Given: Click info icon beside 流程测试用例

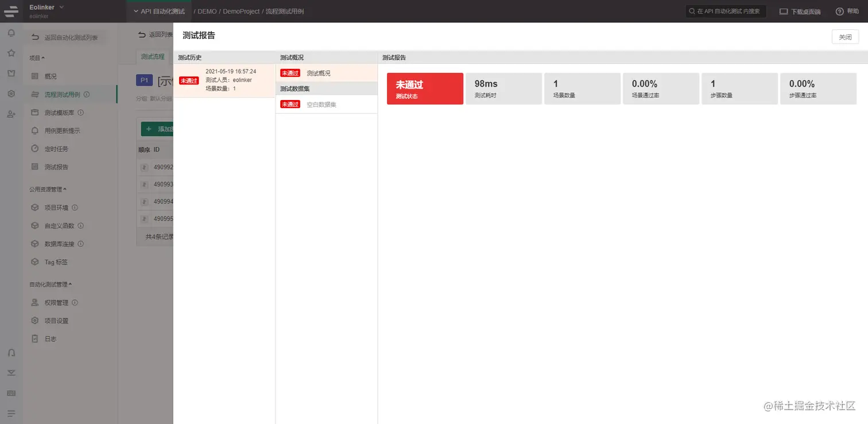Looking at the screenshot, I should click(x=86, y=94).
